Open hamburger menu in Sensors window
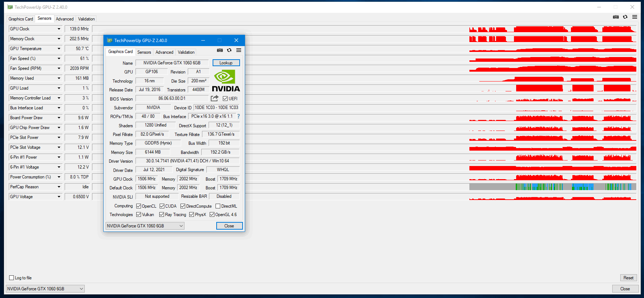The height and width of the screenshot is (298, 644). point(635,17)
